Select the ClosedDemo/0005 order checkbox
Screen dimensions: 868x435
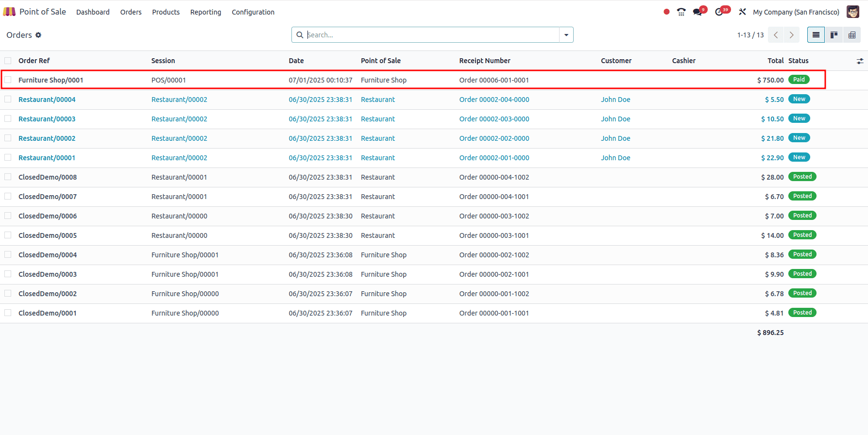point(8,235)
